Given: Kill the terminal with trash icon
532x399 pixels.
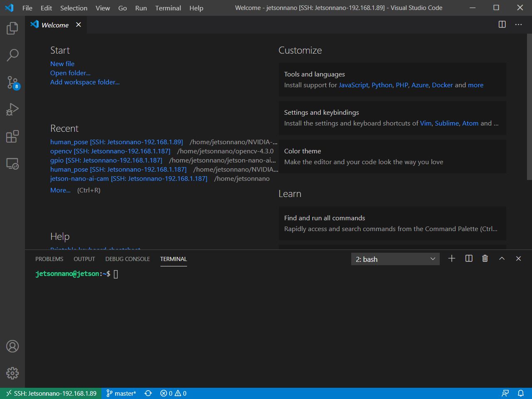Looking at the screenshot, I should 485,259.
